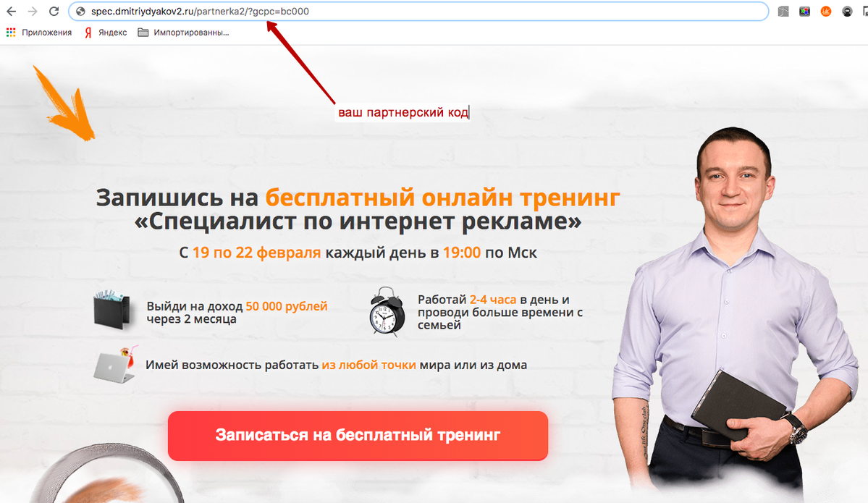The height and width of the screenshot is (503, 868).
Task: Click the forward navigation arrow
Action: point(32,11)
